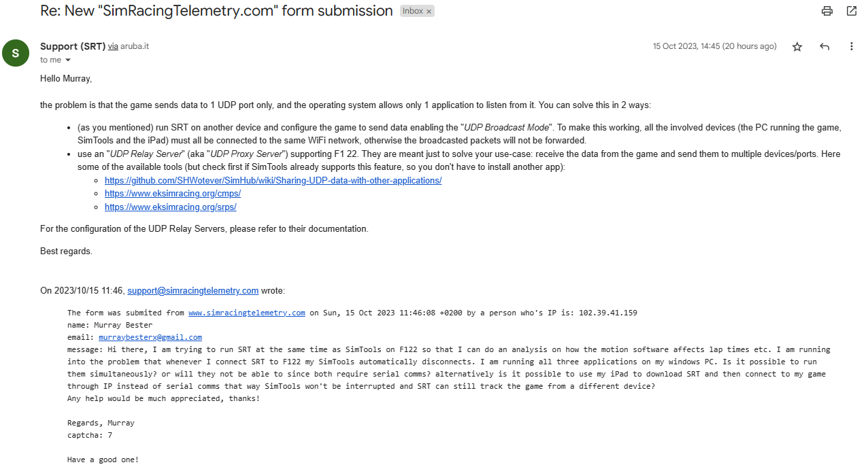Print this email conversation
This screenshot has width=868, height=469.
click(827, 11)
